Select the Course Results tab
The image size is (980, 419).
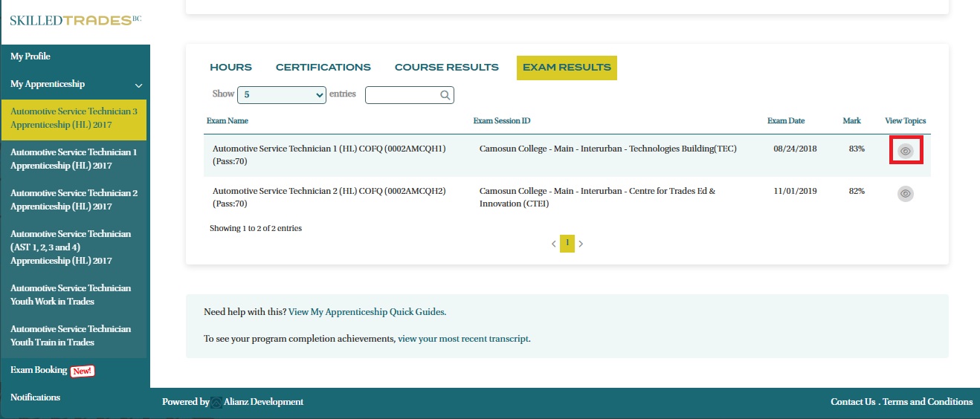446,68
